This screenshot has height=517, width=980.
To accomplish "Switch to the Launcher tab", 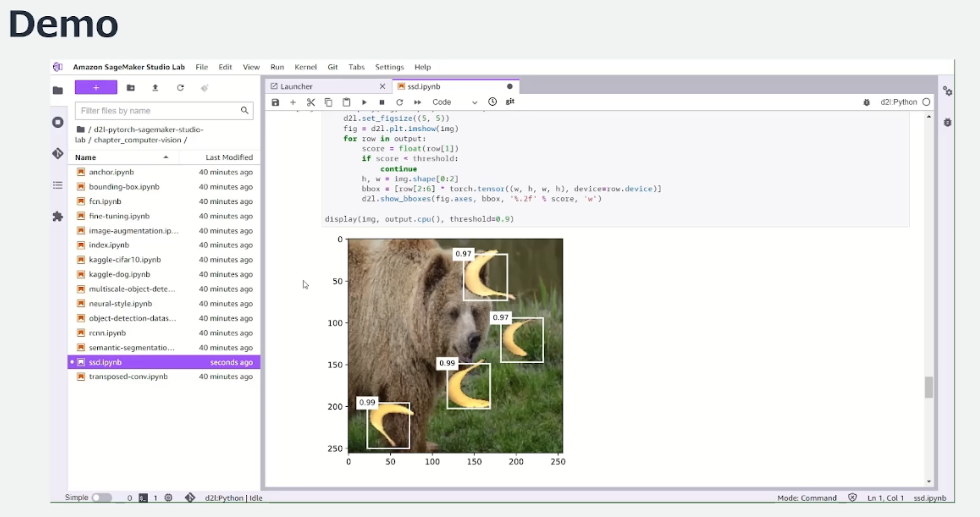I will click(x=296, y=87).
